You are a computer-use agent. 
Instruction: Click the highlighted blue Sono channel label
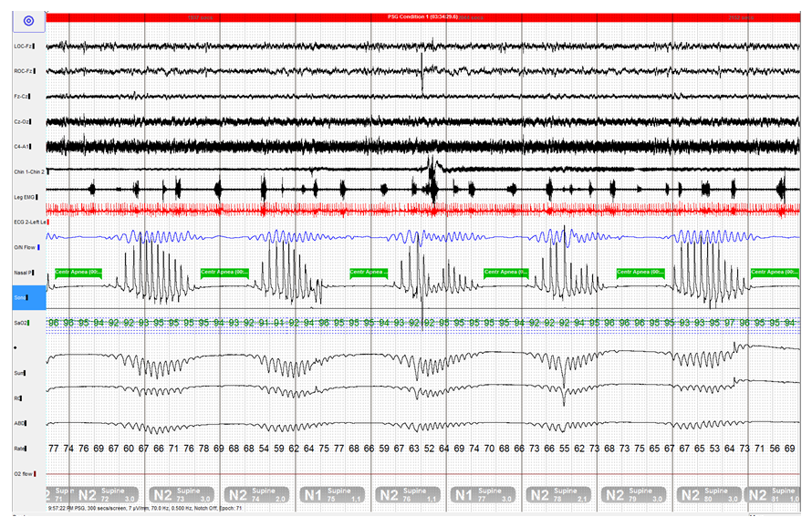(x=23, y=297)
